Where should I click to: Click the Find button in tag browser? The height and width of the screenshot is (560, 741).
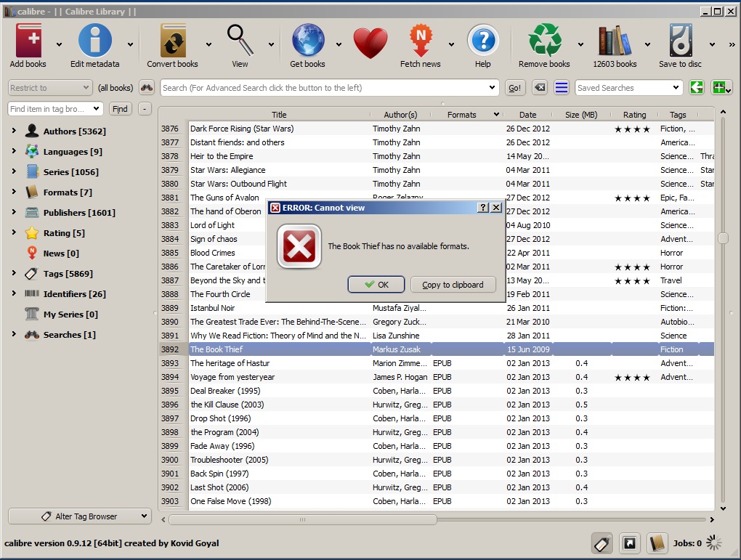click(120, 109)
